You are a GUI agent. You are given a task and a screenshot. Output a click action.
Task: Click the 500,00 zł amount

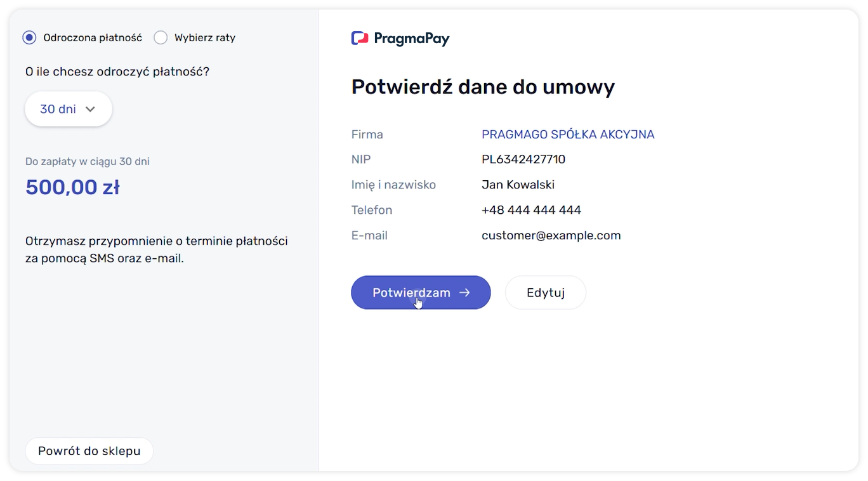(x=72, y=187)
